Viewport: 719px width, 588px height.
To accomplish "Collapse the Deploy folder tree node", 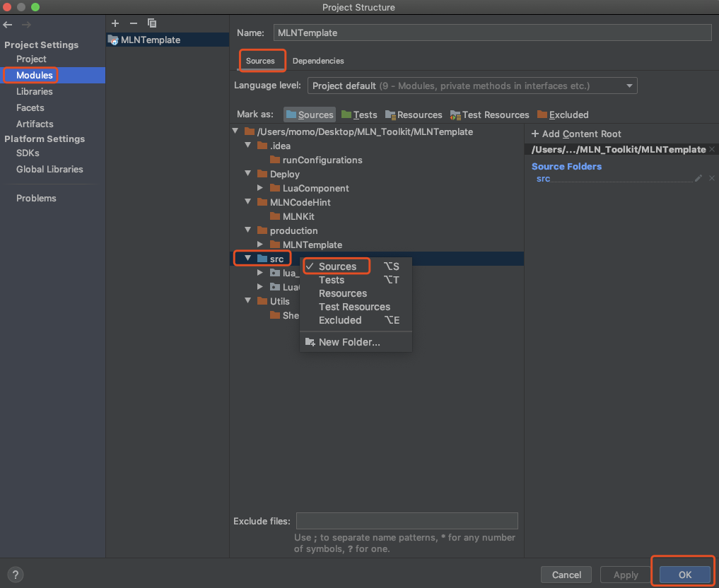I will tap(248, 174).
